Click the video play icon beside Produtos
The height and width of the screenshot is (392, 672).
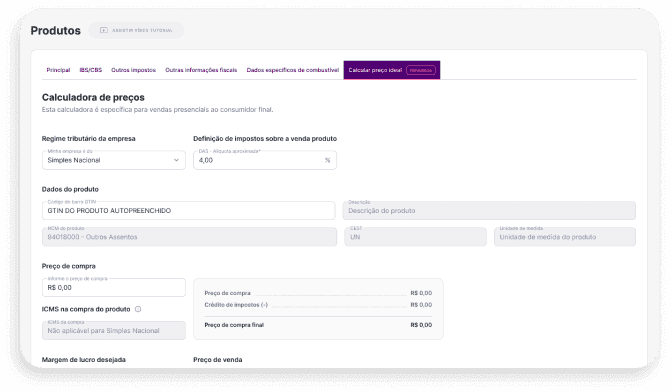(104, 30)
